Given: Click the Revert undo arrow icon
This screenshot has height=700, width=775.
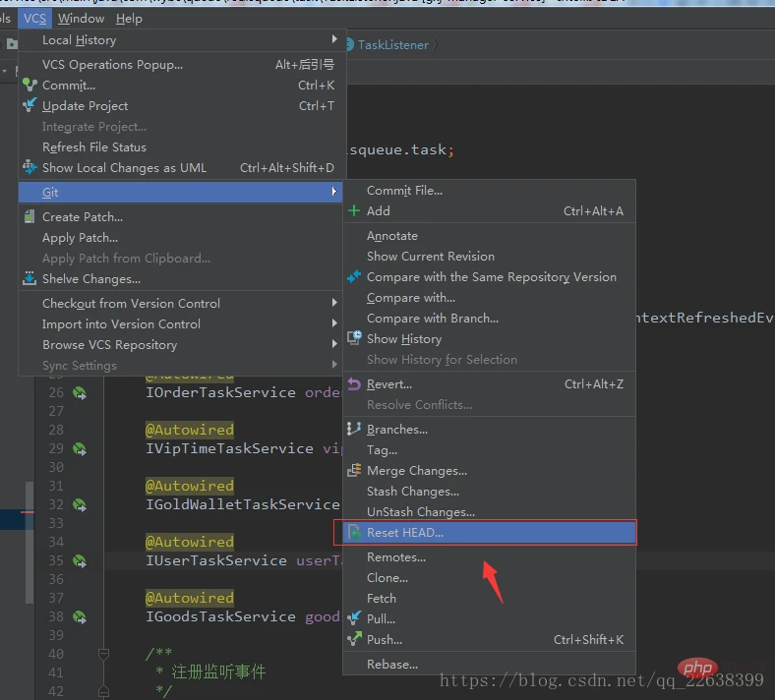Looking at the screenshot, I should (x=354, y=384).
